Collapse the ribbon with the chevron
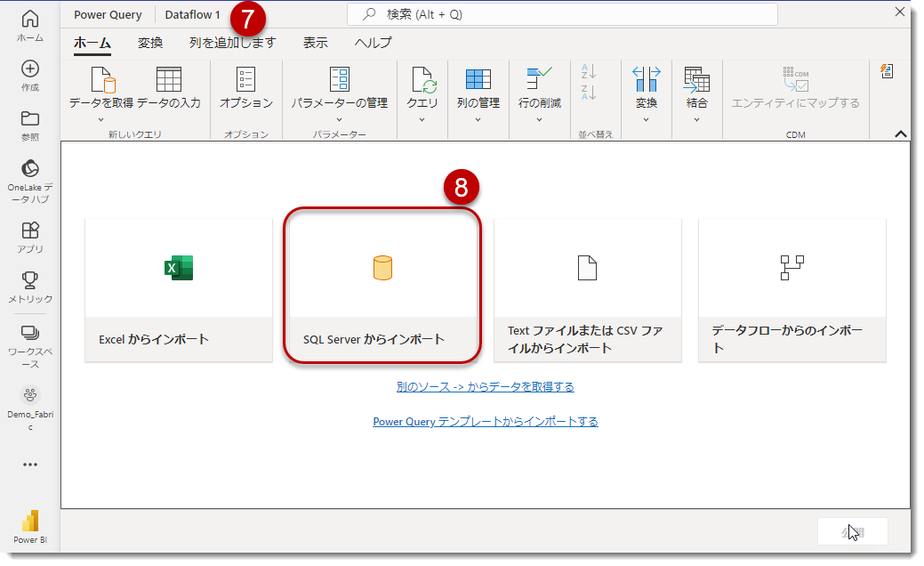Screen dimensions: 924x566 click(x=900, y=134)
